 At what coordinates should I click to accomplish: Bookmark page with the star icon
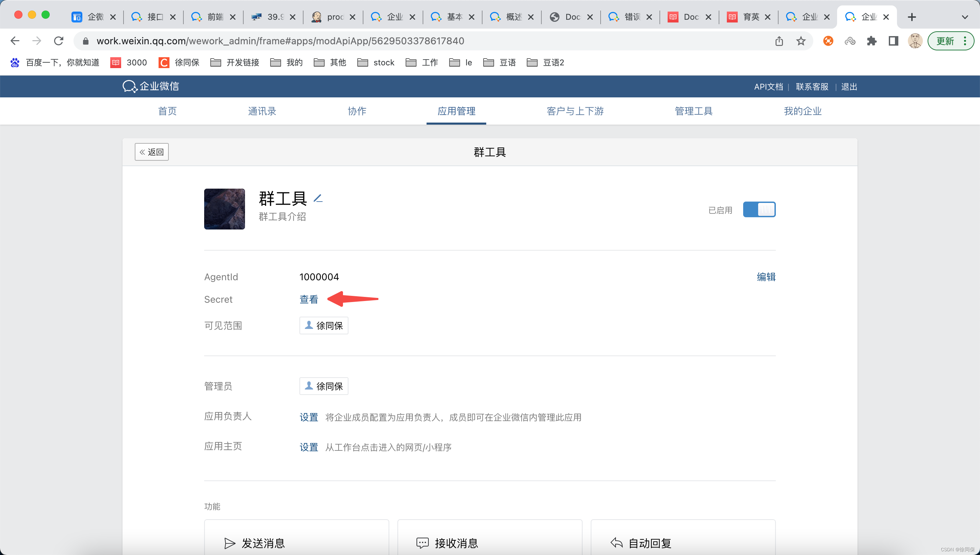801,41
